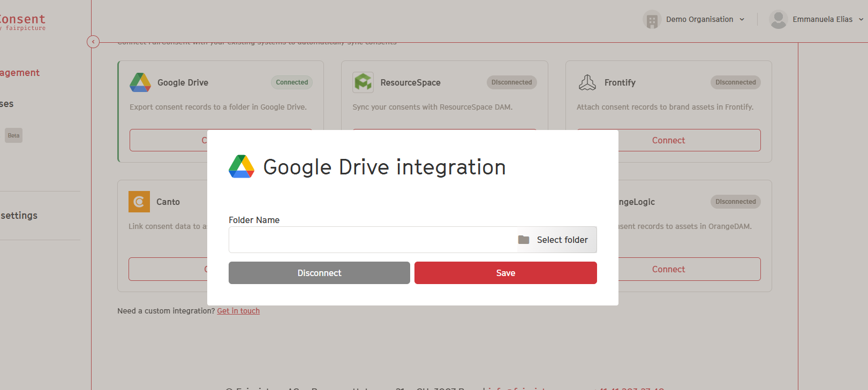The width and height of the screenshot is (868, 390).
Task: Click the folder icon beside Select folder
Action: tap(524, 240)
